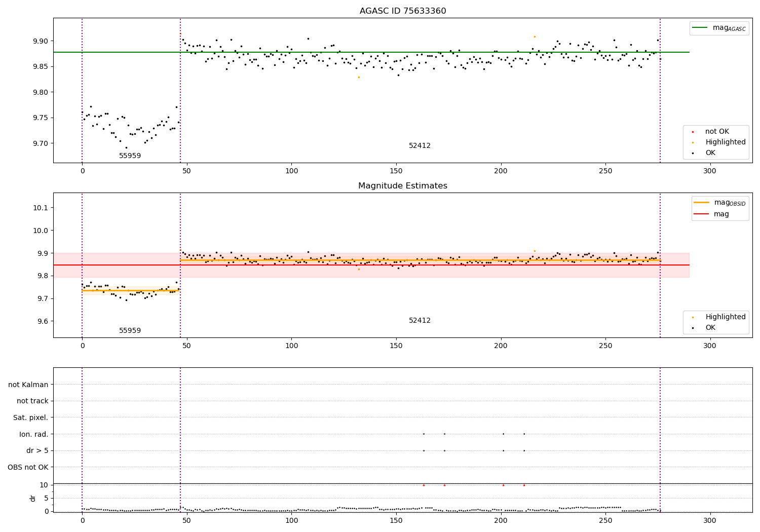760x532 pixels.
Task: Click the 'dr' y-axis label
Action: coord(33,498)
